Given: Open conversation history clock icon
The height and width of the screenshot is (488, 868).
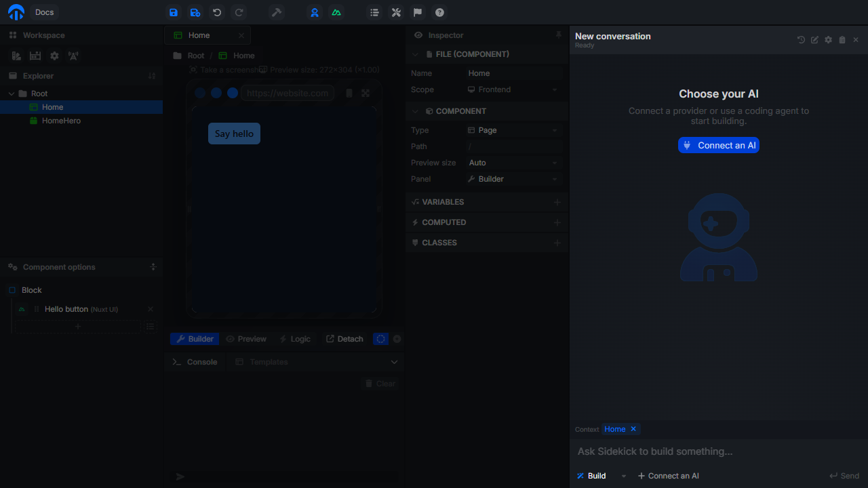Looking at the screenshot, I should 801,40.
